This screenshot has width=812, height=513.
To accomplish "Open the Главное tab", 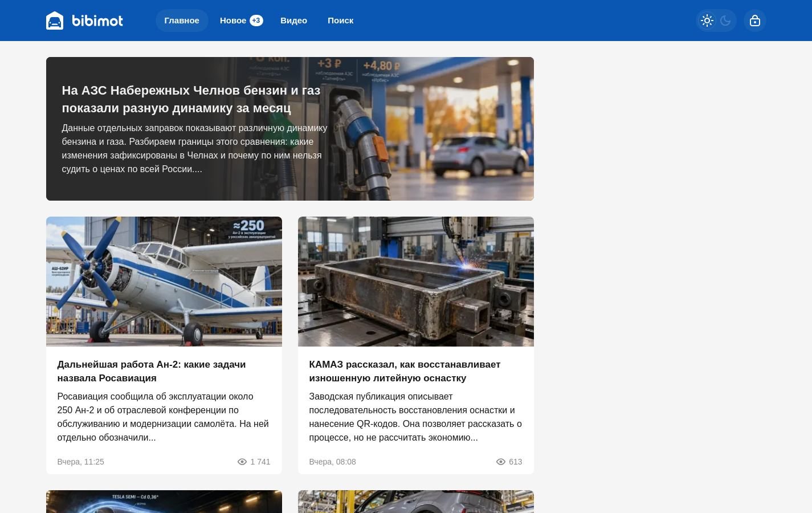I will (x=182, y=21).
